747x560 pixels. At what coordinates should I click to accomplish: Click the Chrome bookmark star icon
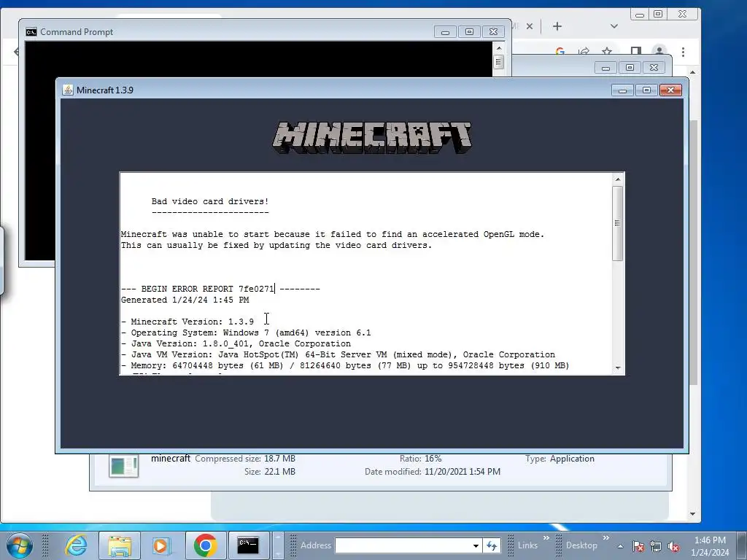pos(606,51)
